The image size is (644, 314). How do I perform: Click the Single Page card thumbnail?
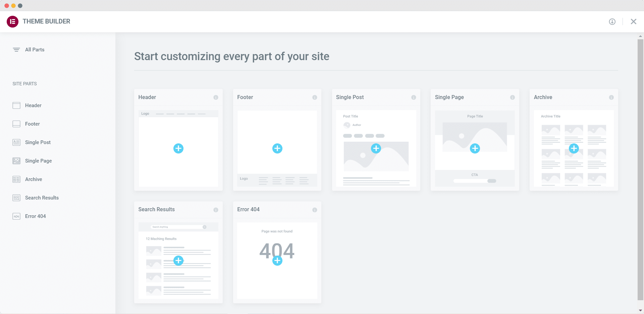pos(475,148)
